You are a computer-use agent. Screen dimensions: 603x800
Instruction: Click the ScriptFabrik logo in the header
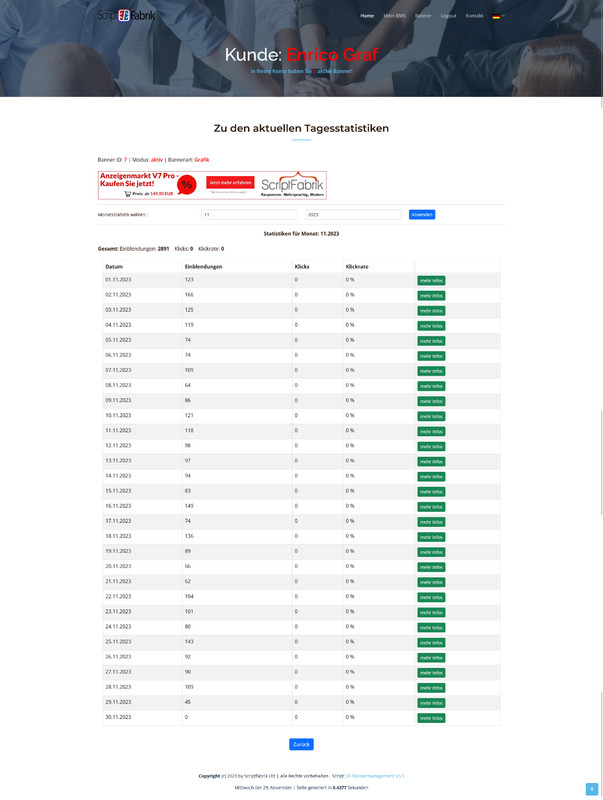pos(126,15)
